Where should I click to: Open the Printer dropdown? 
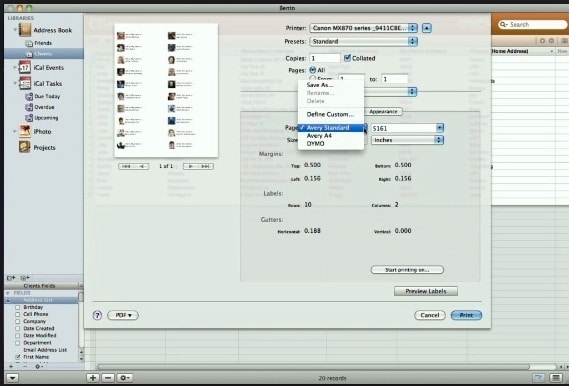[x=364, y=28]
